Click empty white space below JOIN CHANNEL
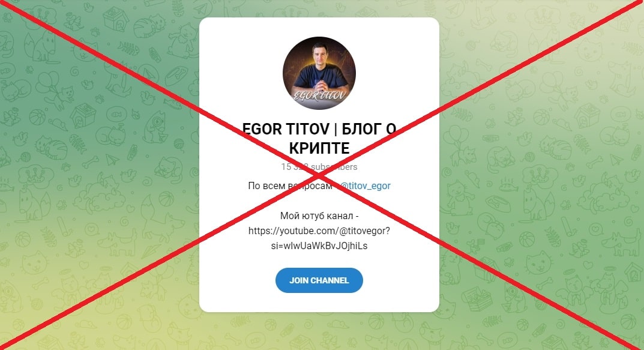Image resolution: width=644 pixels, height=350 pixels. 319,303
